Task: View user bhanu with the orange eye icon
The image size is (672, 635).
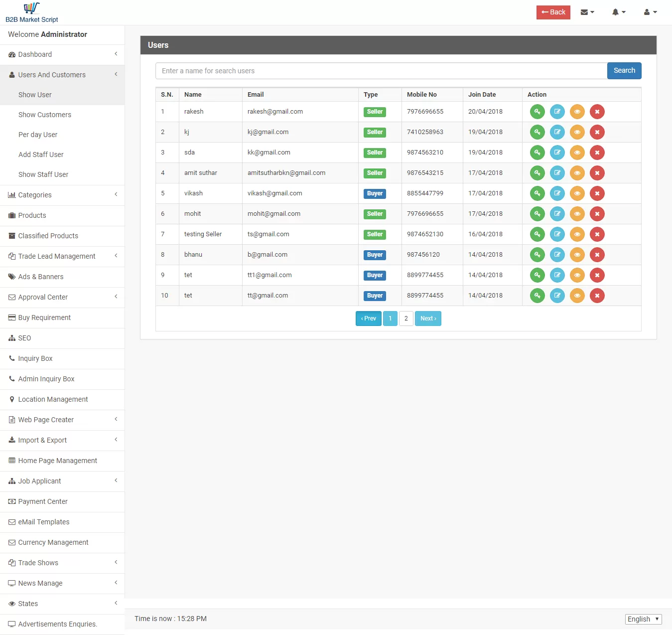Action: [577, 255]
